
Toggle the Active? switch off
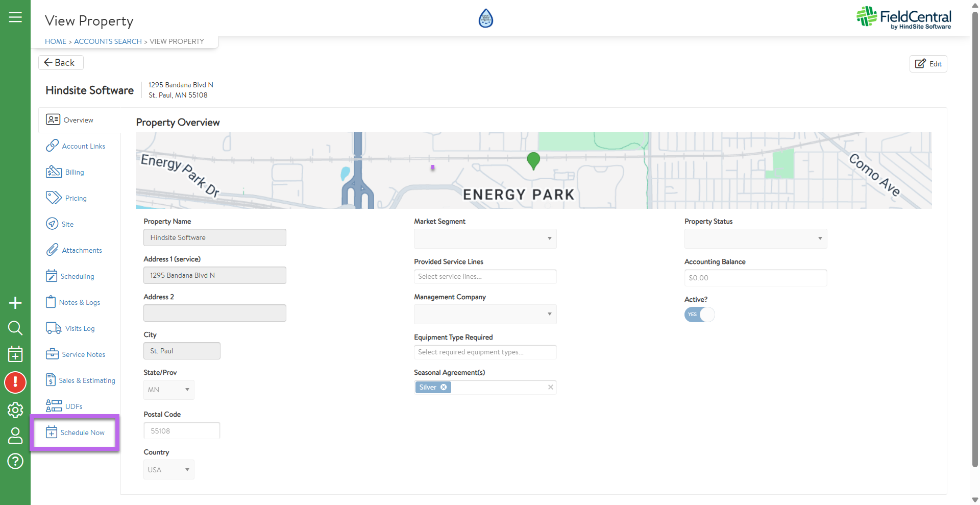(x=699, y=315)
